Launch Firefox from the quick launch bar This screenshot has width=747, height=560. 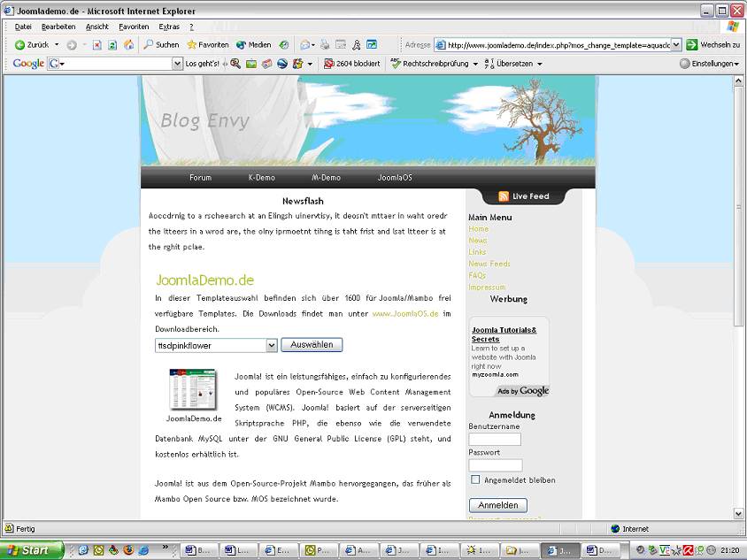coord(128,550)
